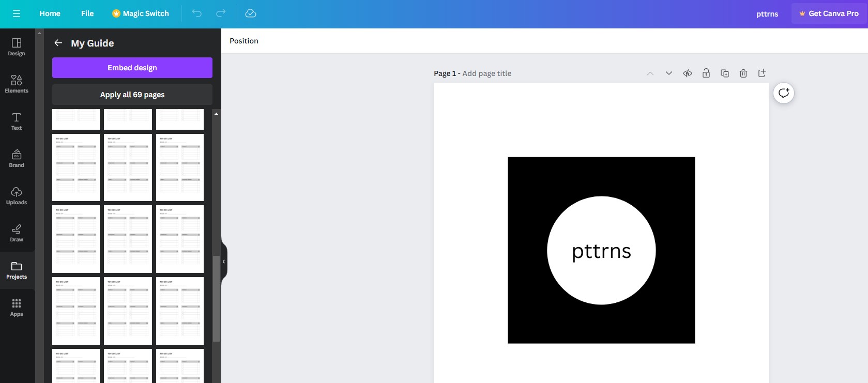Click the template list scrollbar thumb
This screenshot has width=868, height=383.
click(x=216, y=299)
